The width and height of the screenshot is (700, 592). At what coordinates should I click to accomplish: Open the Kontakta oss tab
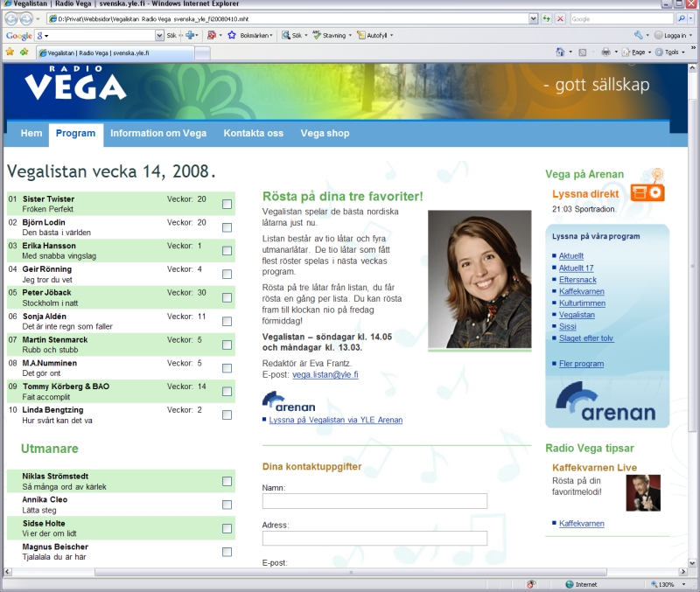[254, 133]
